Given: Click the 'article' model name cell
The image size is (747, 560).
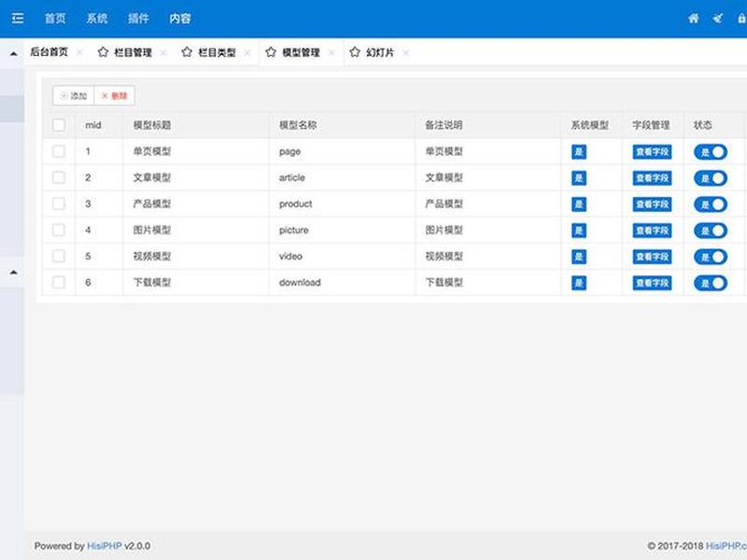Looking at the screenshot, I should (291, 177).
